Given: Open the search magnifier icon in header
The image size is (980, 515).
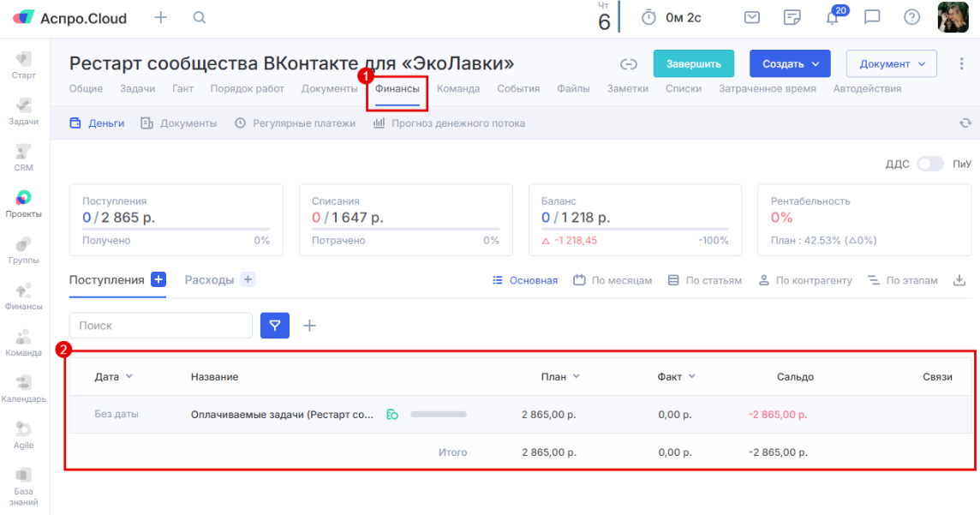Looking at the screenshot, I should [200, 17].
